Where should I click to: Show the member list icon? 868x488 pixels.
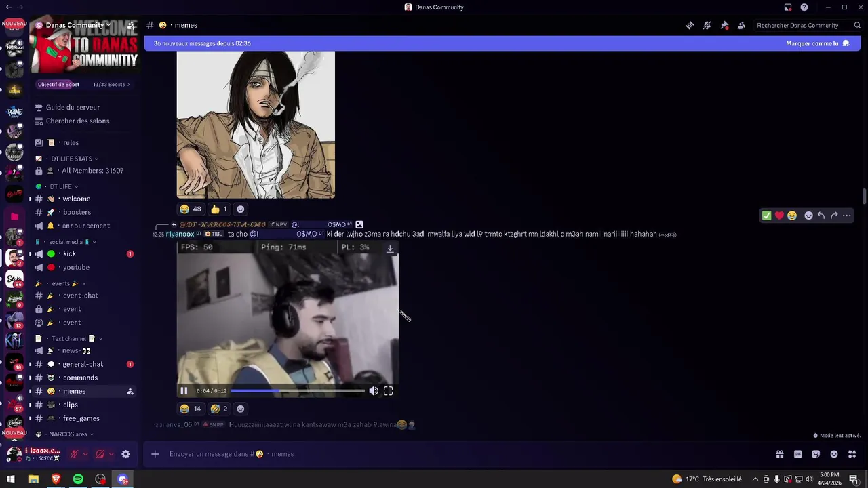pyautogui.click(x=741, y=25)
